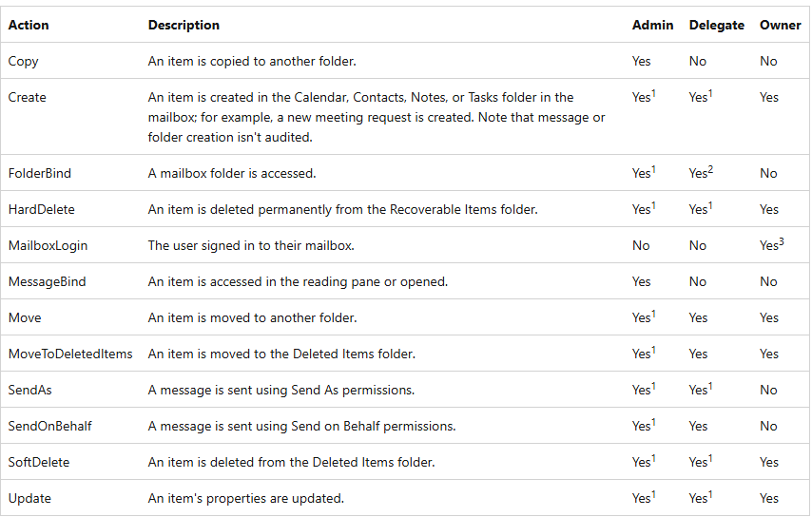
Task: Click the Action column header
Action: (28, 25)
